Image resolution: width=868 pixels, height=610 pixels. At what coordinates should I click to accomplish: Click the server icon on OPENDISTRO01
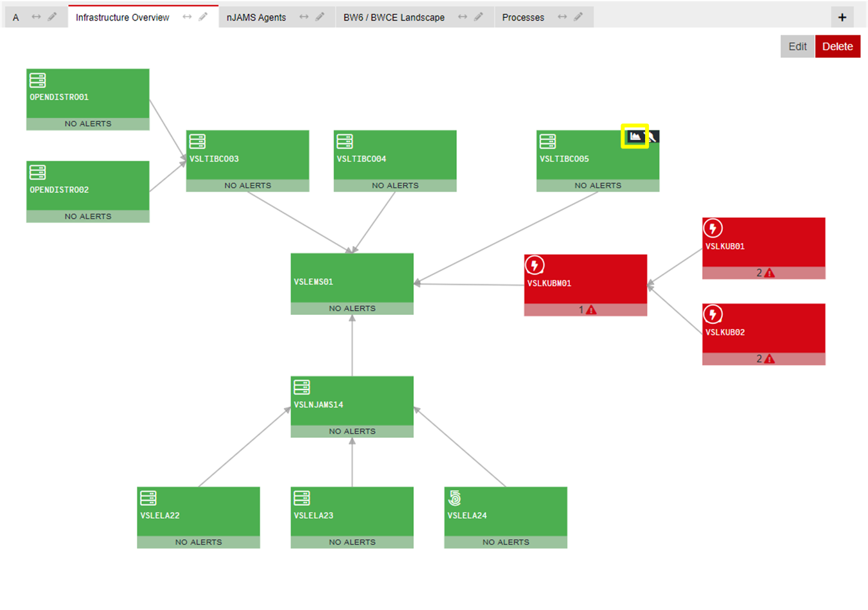tap(38, 80)
